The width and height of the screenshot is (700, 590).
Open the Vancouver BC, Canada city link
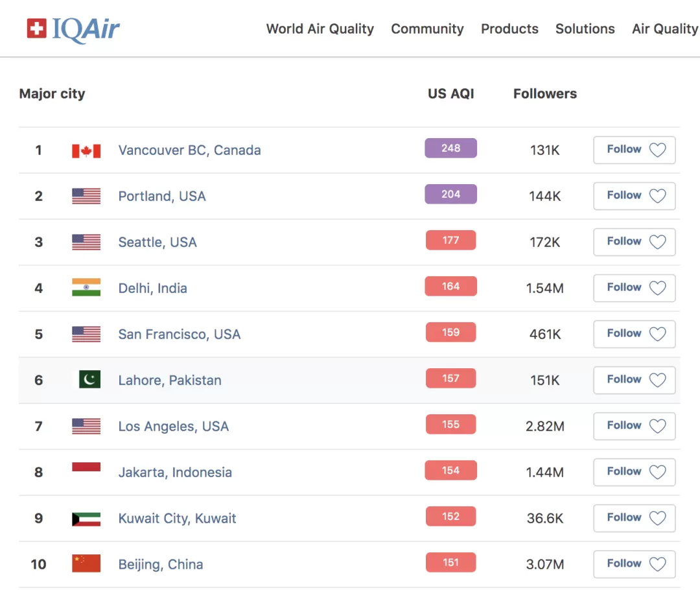pos(189,150)
